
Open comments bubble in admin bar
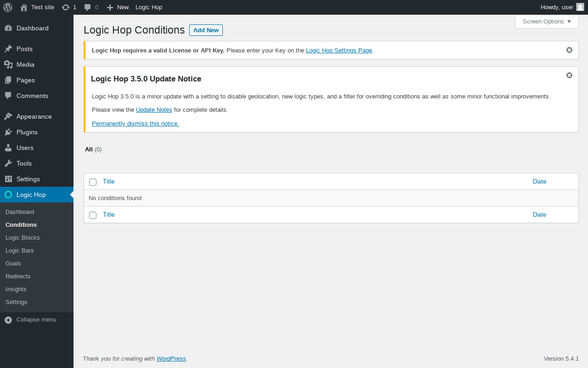[x=88, y=7]
